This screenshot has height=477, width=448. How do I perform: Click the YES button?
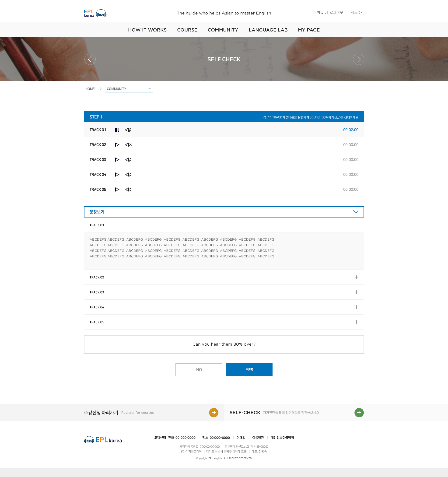[249, 370]
